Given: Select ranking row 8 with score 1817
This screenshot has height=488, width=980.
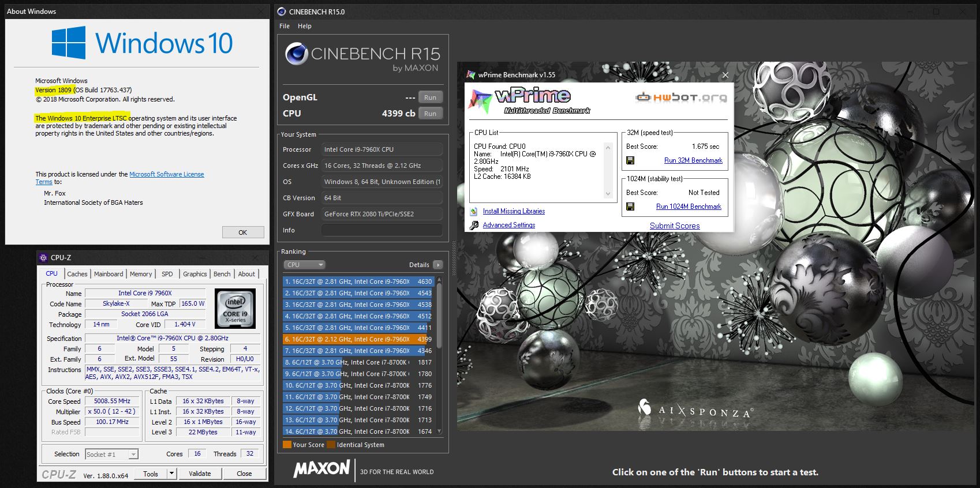Looking at the screenshot, I should coord(358,362).
